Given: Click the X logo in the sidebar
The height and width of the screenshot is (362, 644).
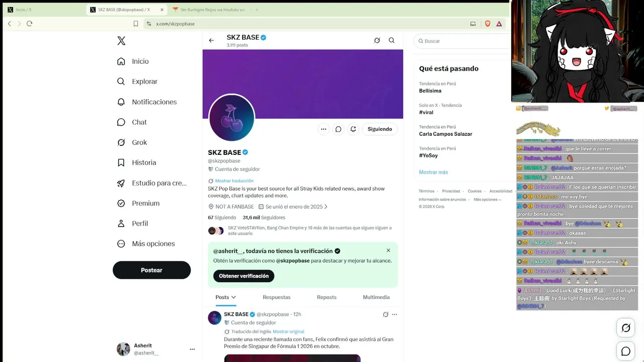Looking at the screenshot, I should pos(121,41).
